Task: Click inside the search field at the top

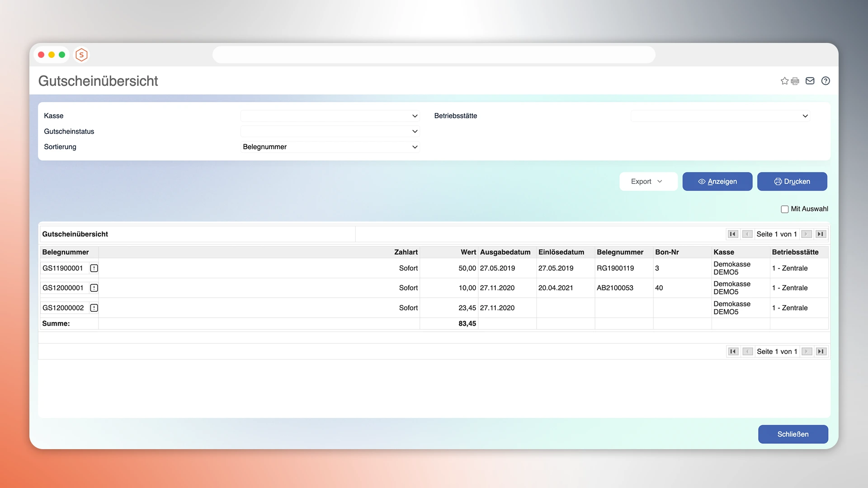Action: tap(434, 54)
